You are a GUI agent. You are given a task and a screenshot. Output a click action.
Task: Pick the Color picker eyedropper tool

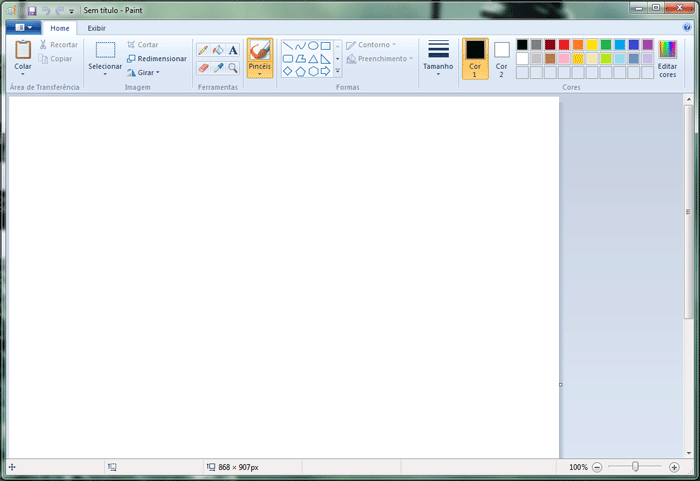pyautogui.click(x=218, y=68)
